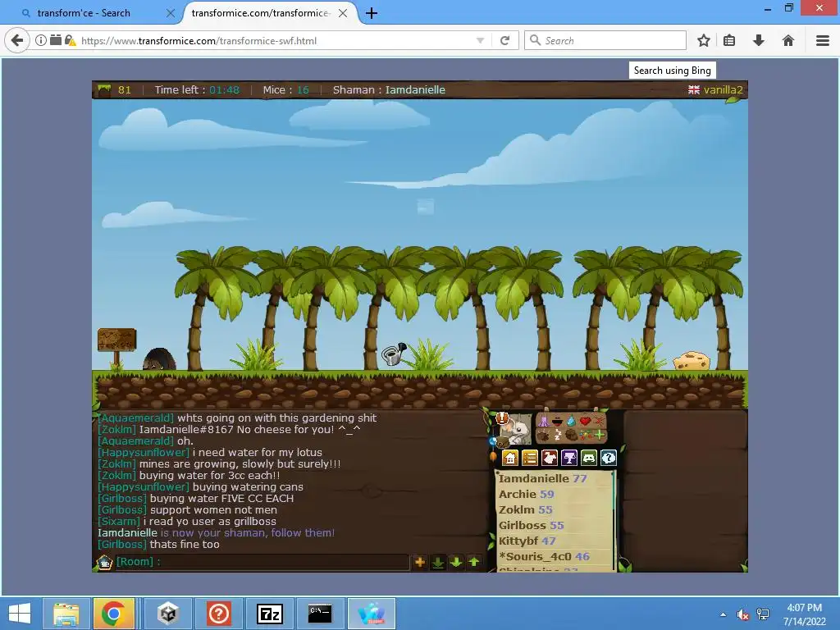The height and width of the screenshot is (630, 840).
Task: Select player Kittybf in the list
Action: coord(527,541)
